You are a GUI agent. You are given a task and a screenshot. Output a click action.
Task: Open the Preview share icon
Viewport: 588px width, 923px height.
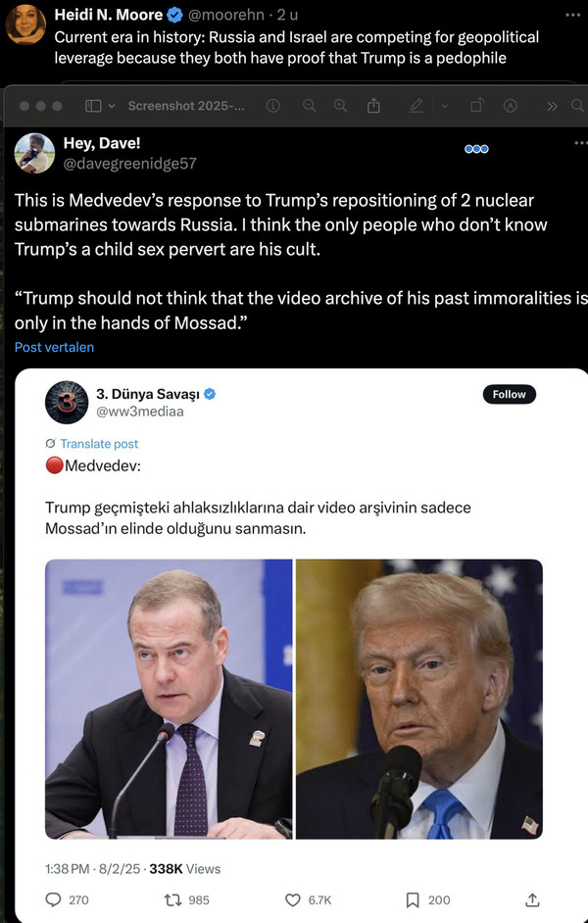coord(373,106)
